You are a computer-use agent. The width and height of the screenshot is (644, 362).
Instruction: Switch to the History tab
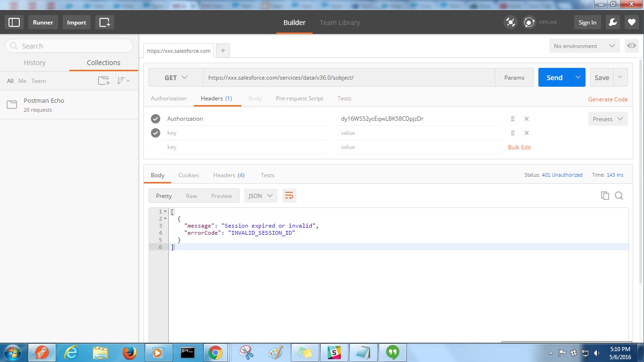click(x=34, y=63)
